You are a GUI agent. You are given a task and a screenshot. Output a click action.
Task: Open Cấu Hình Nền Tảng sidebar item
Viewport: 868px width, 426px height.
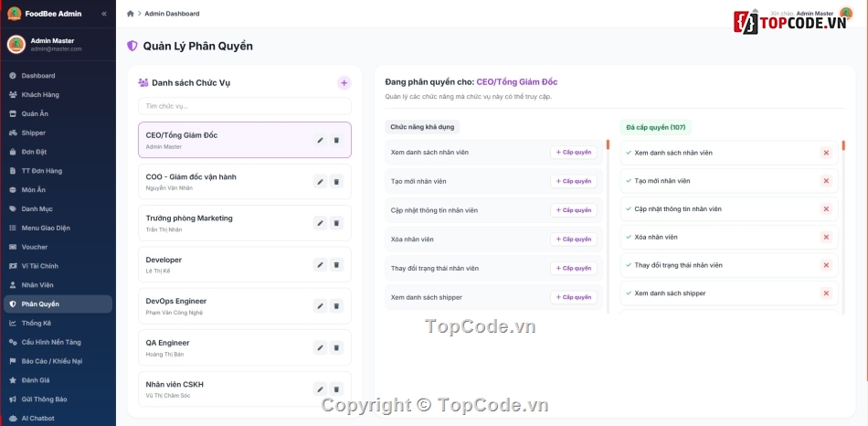(58, 342)
